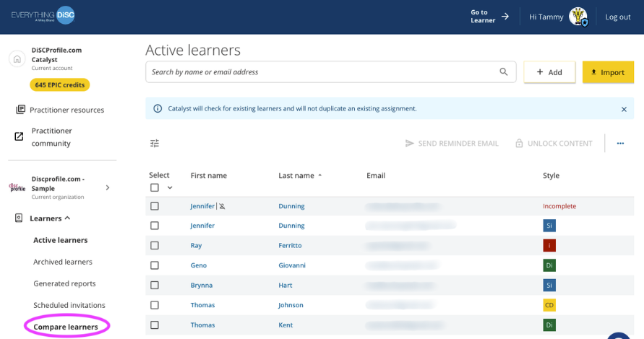Click the discprofile organization logo
The height and width of the screenshot is (339, 644).
pos(17,188)
